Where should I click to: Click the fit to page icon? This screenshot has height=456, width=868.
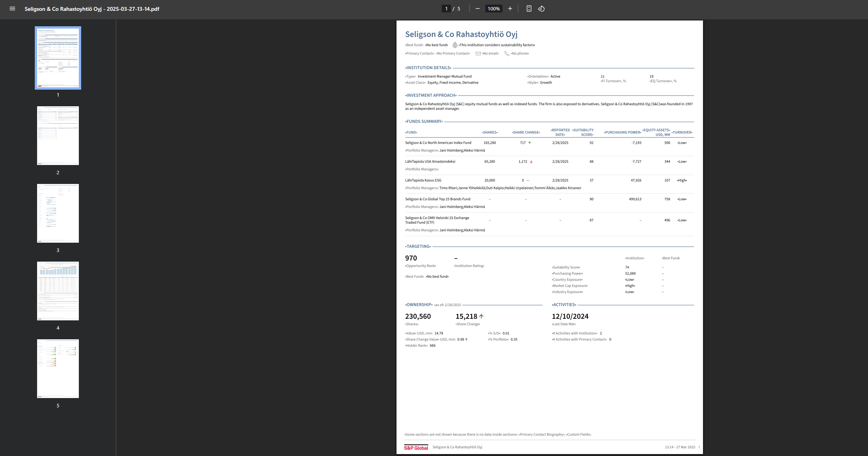coord(529,9)
